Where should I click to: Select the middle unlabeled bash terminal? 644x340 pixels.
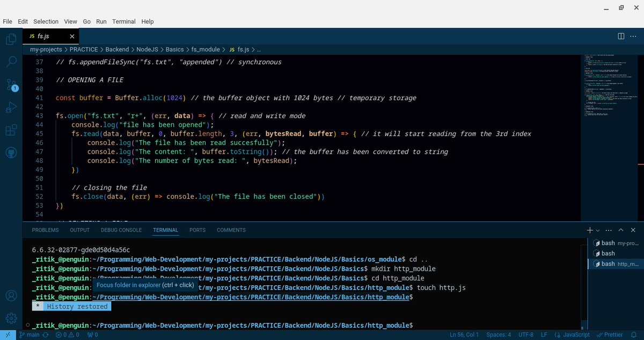[616, 254]
